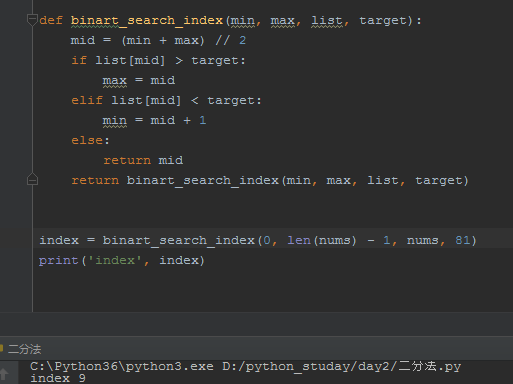Click the len(nums) call
This screenshot has width=513, height=384.
point(322,241)
